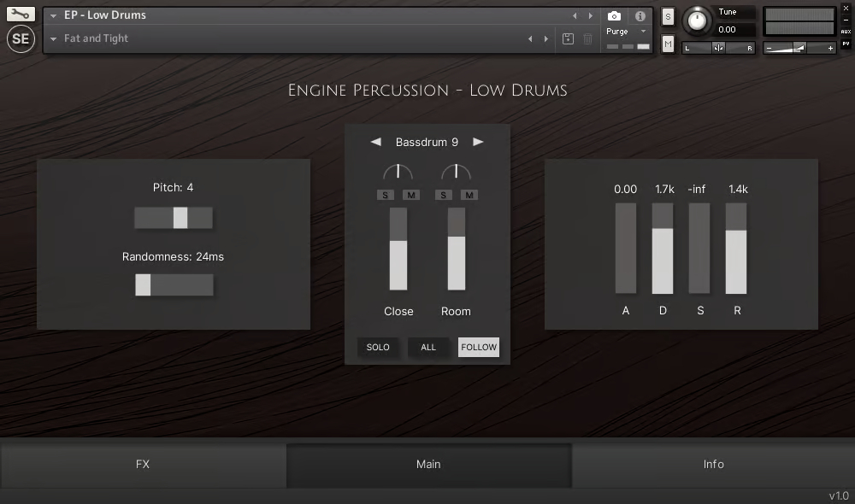The width and height of the screenshot is (855, 504).
Task: Click the save snapshot disk icon
Action: (568, 38)
